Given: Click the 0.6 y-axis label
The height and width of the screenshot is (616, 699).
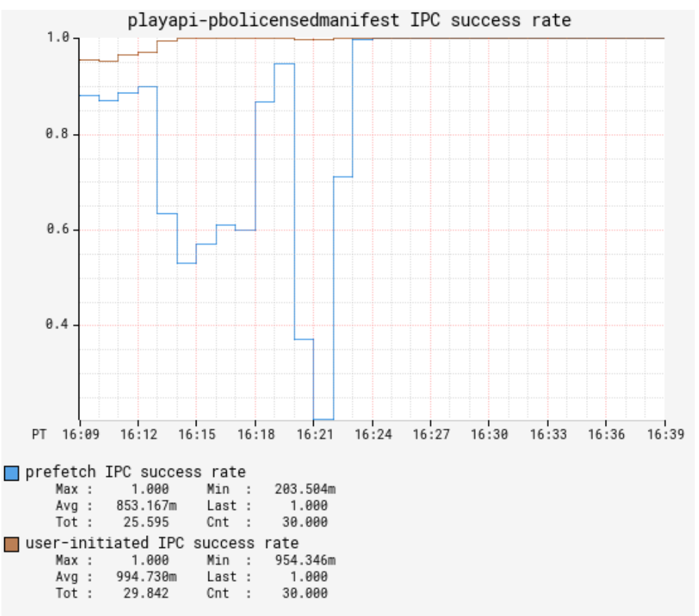Looking at the screenshot, I should tap(58, 229).
